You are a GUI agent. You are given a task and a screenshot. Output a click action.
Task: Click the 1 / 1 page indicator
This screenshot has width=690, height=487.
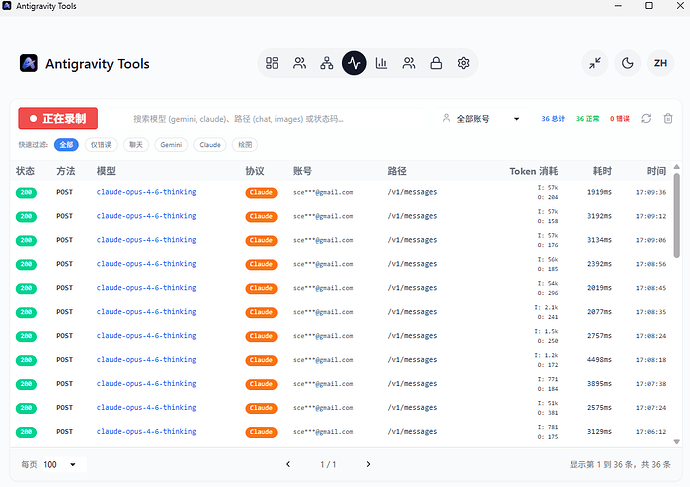[x=328, y=465]
